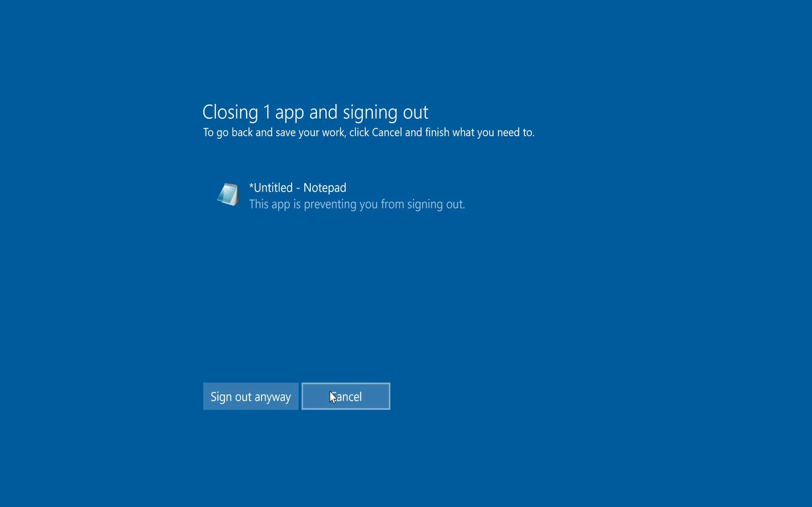Select the *Untitled - Notepad entry title
The image size is (812, 507).
coord(297,188)
